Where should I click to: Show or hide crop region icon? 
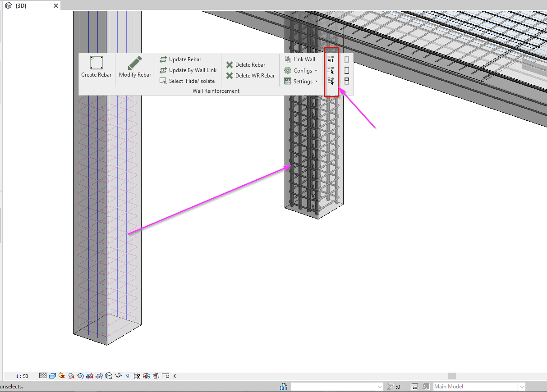click(x=100, y=376)
